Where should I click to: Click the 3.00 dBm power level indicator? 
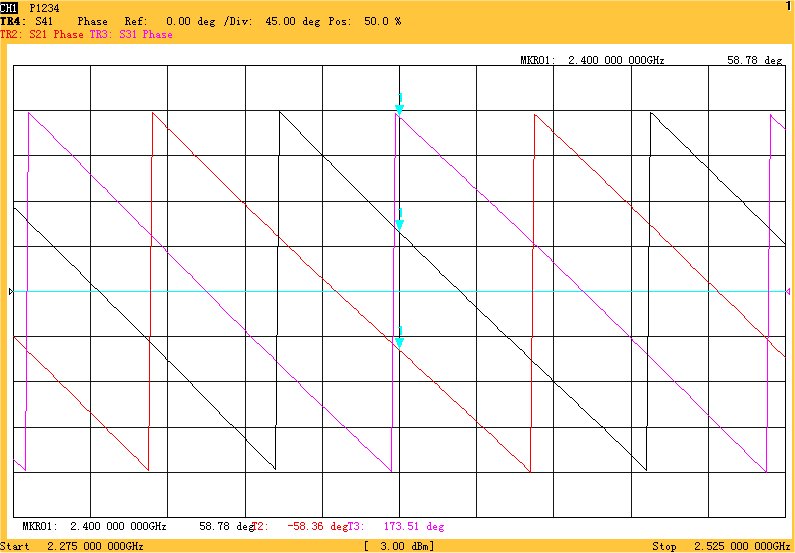coord(399,546)
